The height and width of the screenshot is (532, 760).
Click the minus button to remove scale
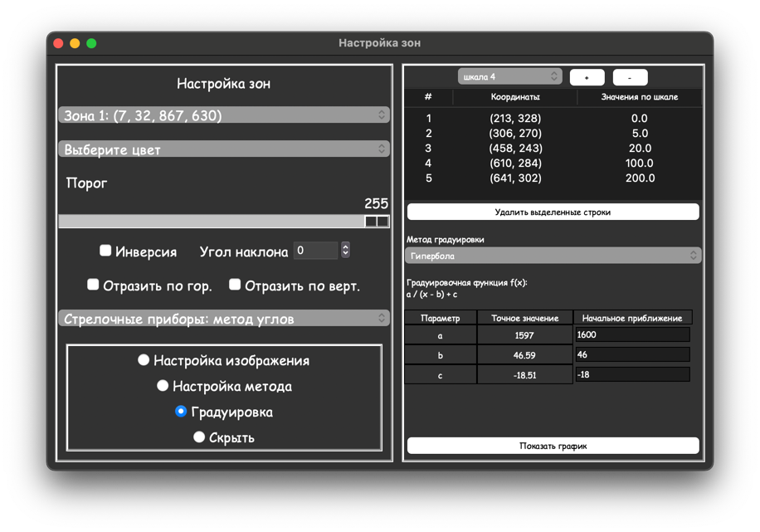(630, 77)
